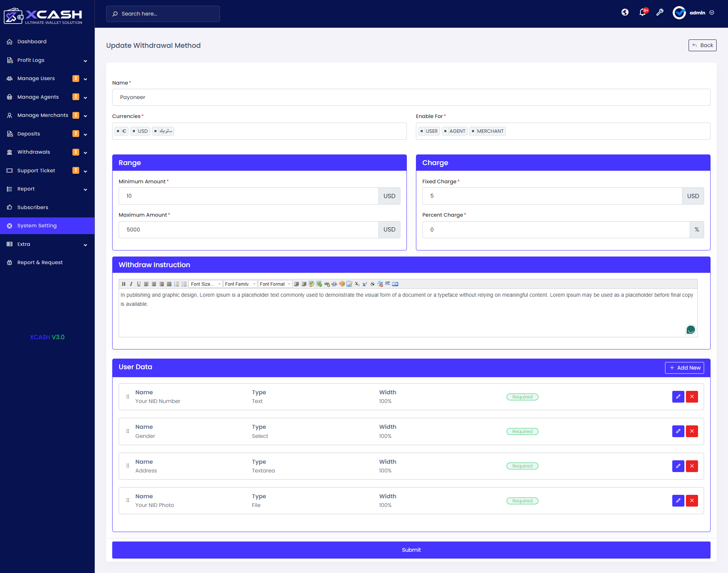
Task: Remove the MERCHANT tag from Enable For
Action: 473,131
